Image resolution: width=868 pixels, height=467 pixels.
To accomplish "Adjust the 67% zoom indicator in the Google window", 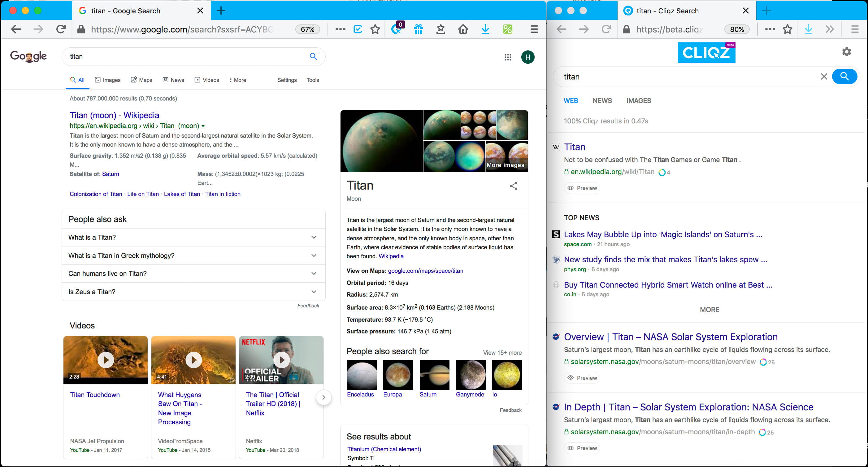I will pos(307,29).
